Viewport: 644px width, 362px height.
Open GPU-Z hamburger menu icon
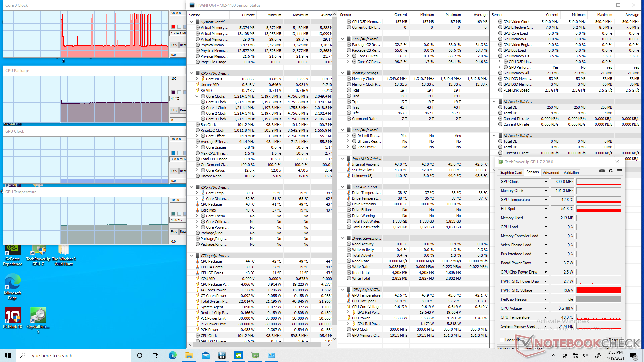pyautogui.click(x=620, y=171)
